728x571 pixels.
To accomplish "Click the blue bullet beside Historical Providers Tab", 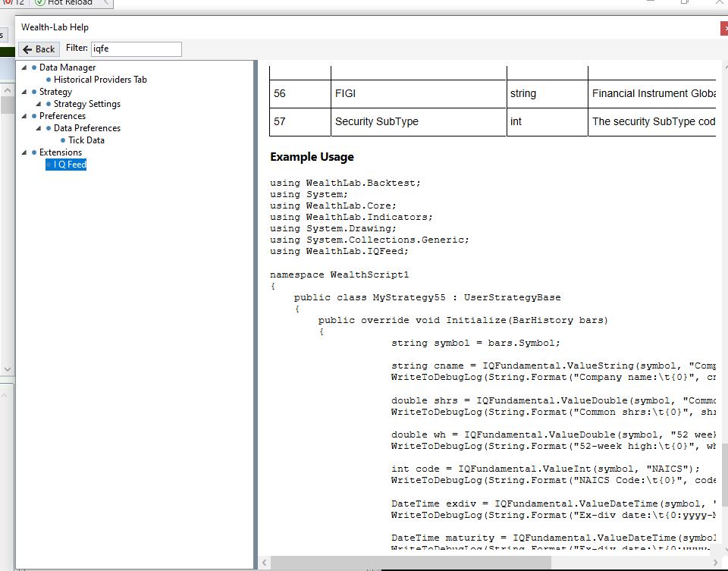I will tap(49, 80).
